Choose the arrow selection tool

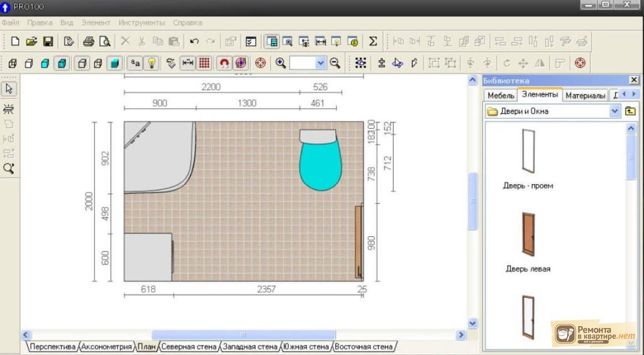click(9, 89)
